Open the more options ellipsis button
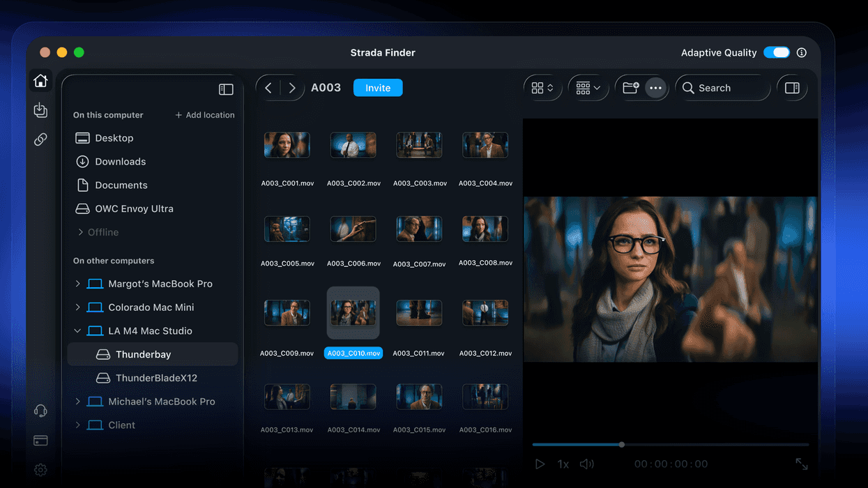 [x=655, y=88]
